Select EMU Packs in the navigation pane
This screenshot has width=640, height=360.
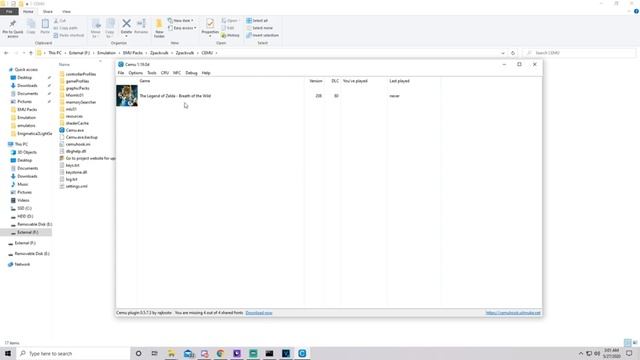tap(27, 109)
